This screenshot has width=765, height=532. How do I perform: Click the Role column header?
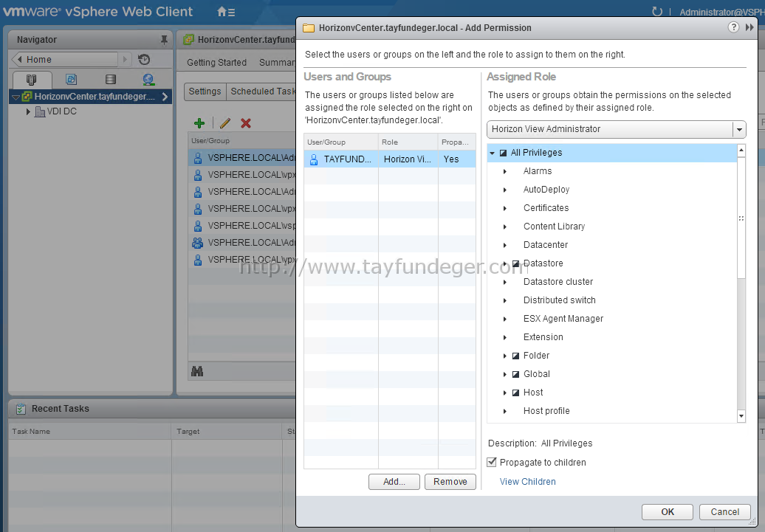[x=408, y=142]
